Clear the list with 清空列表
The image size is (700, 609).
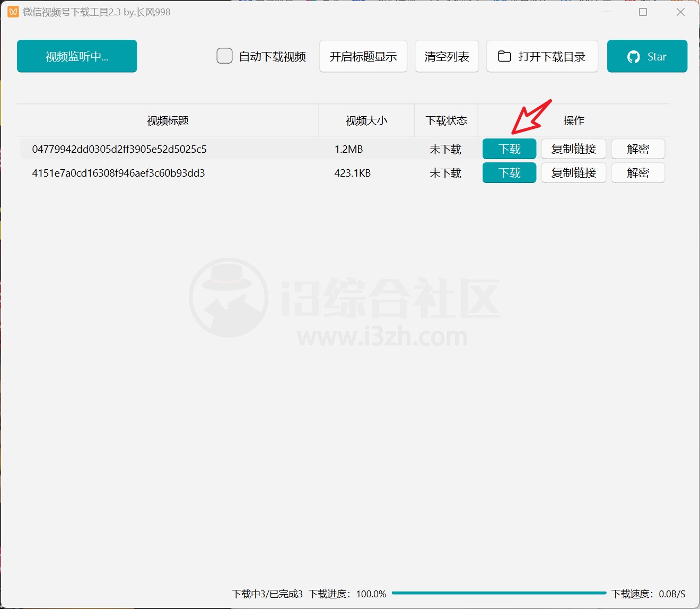(447, 56)
